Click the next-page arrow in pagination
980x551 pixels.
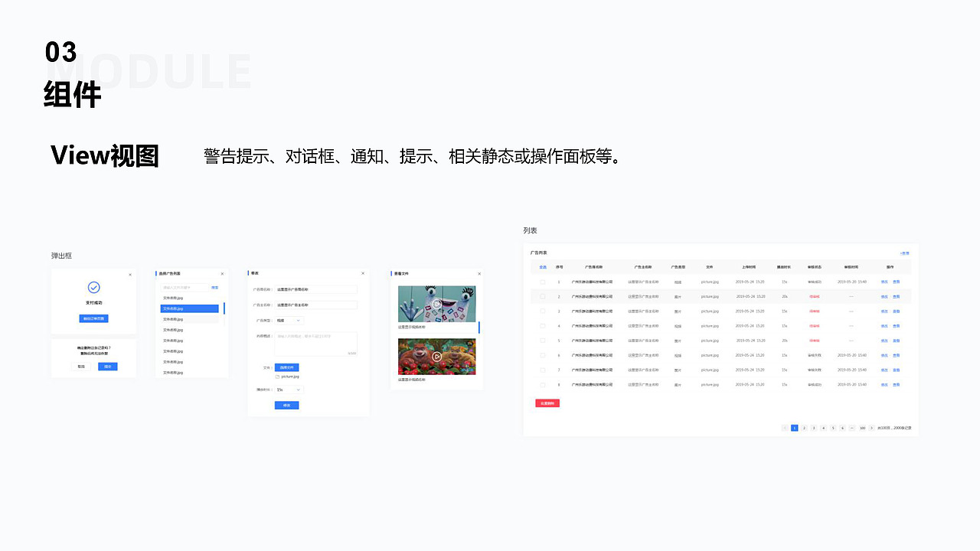click(871, 428)
